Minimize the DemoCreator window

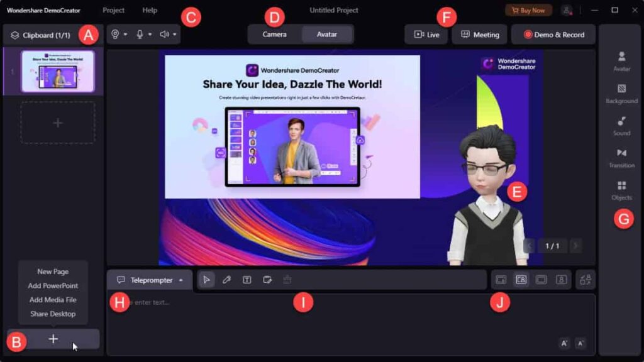[x=594, y=10]
